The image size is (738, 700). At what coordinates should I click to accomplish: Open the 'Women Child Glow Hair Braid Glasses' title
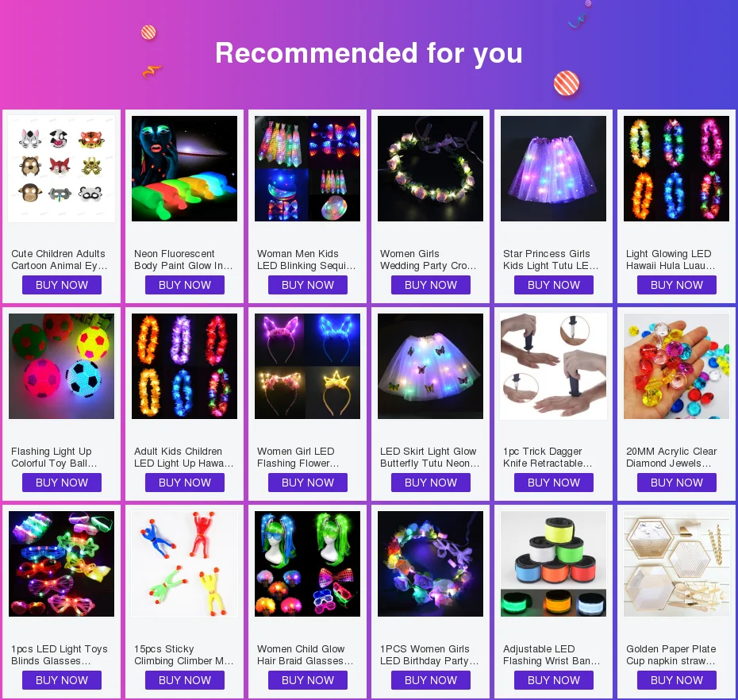pos(305,655)
